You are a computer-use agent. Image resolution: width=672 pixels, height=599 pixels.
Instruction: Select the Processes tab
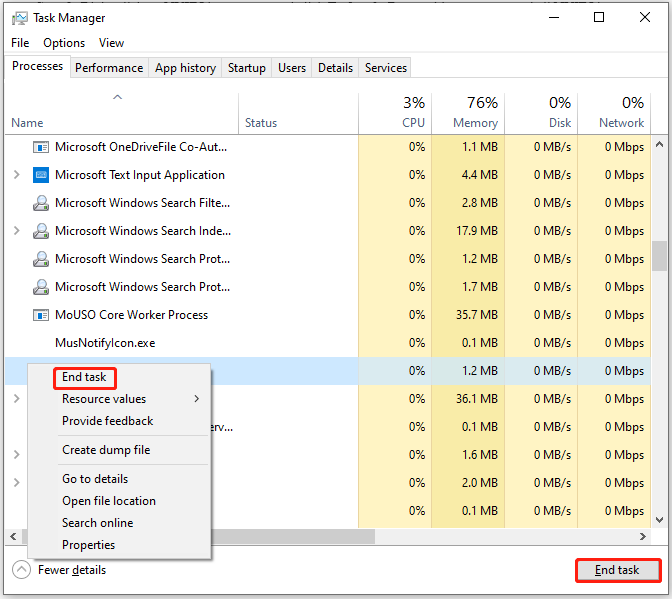[x=37, y=66]
